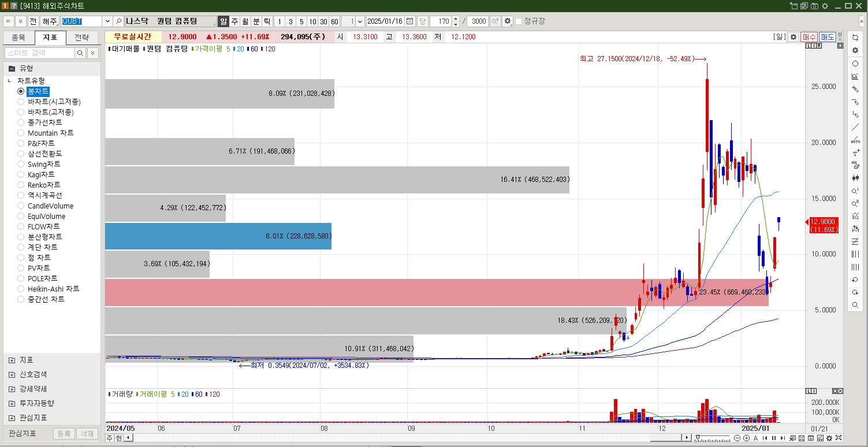
Task: Select Heikin-Ashi 차트 option
Action: coord(21,289)
